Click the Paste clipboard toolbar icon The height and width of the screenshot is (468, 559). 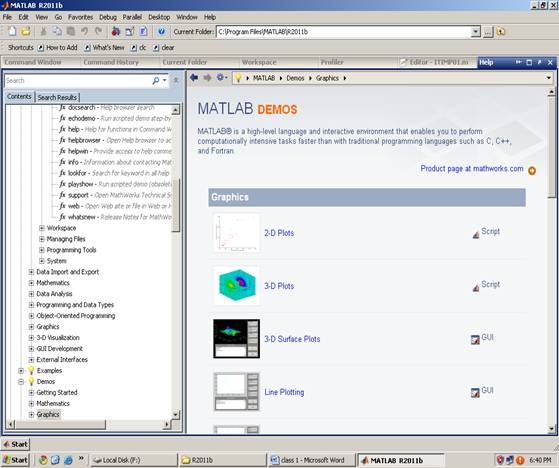pos(71,31)
